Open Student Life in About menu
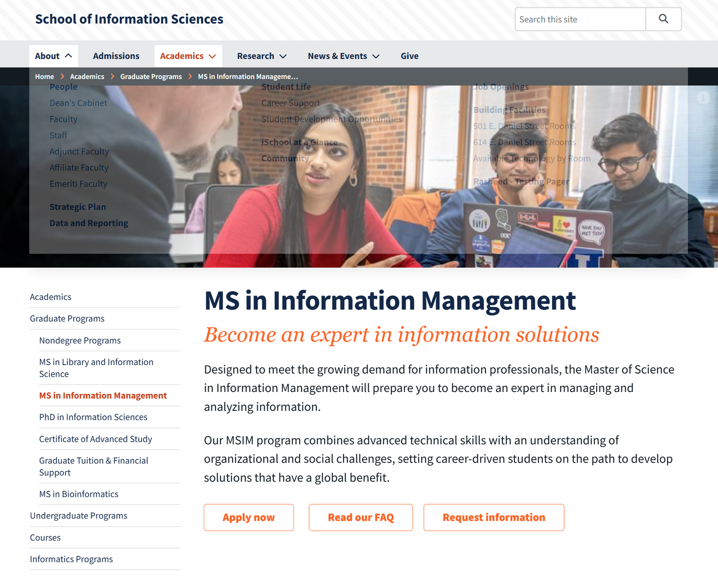 [x=286, y=87]
